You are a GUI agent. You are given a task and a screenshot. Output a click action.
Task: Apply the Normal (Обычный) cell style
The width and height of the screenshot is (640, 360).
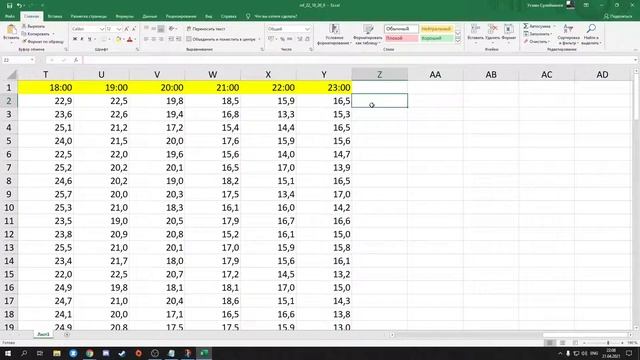coord(401,29)
